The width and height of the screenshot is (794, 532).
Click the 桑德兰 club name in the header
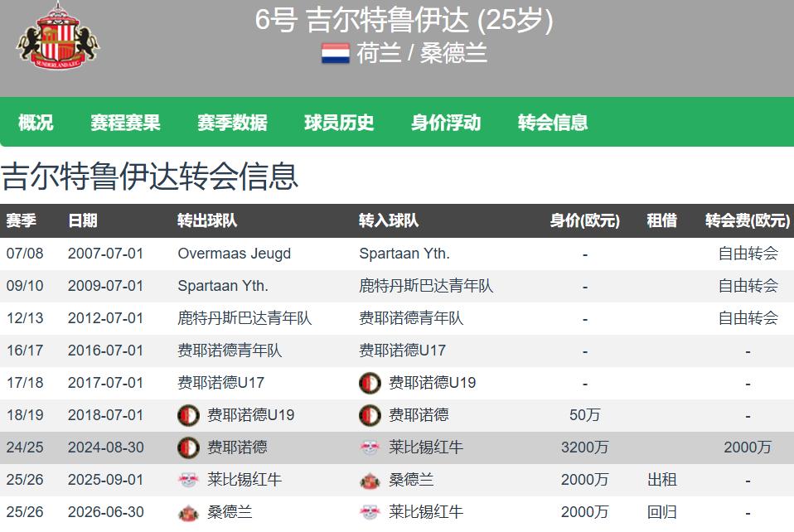pos(453,54)
